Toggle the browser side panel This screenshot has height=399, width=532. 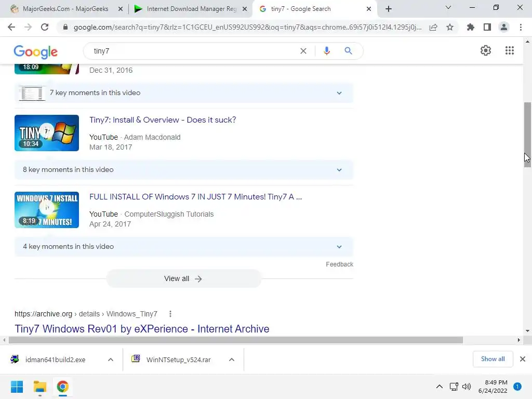tap(487, 27)
